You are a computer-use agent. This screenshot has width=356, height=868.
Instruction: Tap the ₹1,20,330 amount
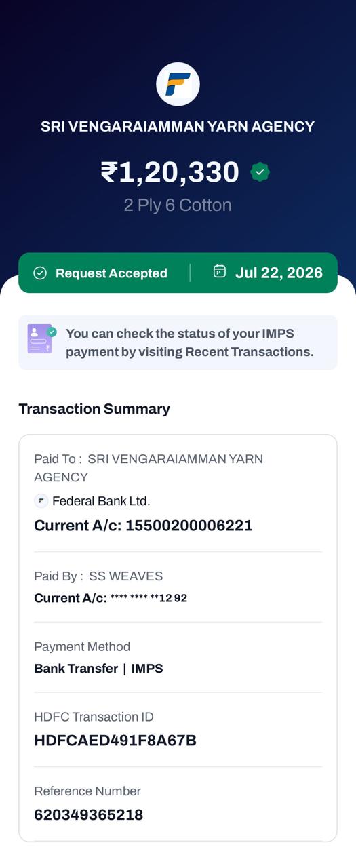tap(170, 172)
